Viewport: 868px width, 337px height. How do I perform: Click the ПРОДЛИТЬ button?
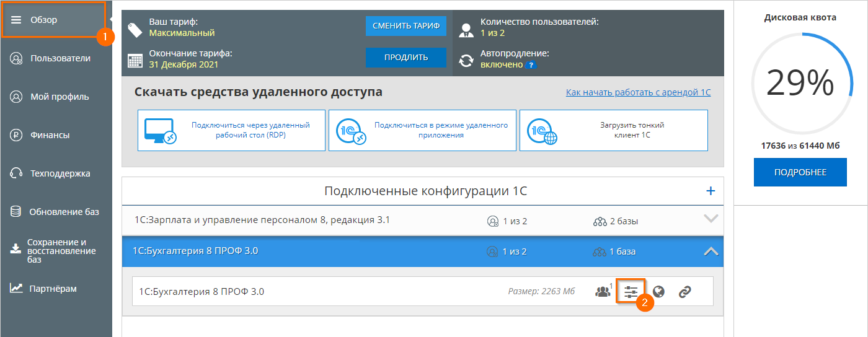click(x=406, y=58)
